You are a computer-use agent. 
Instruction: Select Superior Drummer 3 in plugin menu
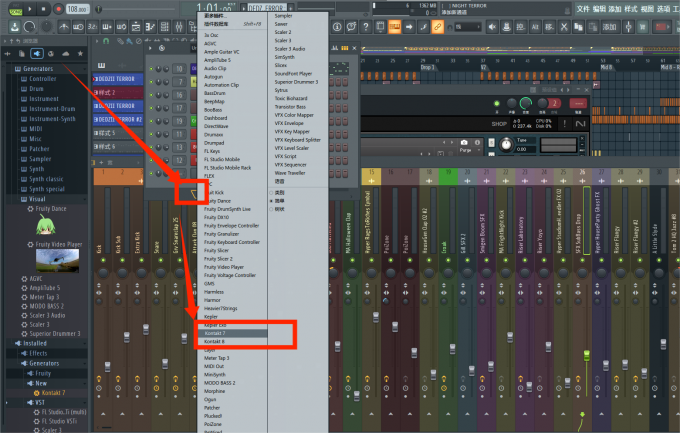click(298, 82)
